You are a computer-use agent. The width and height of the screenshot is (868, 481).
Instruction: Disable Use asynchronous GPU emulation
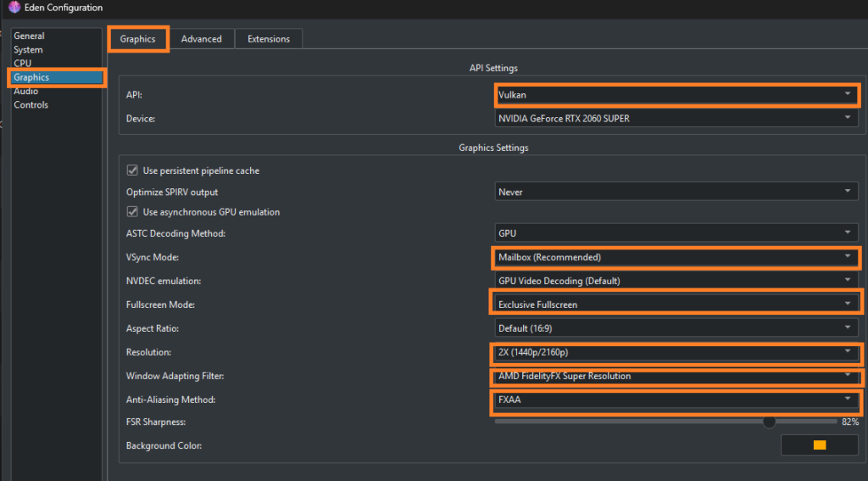coord(132,211)
